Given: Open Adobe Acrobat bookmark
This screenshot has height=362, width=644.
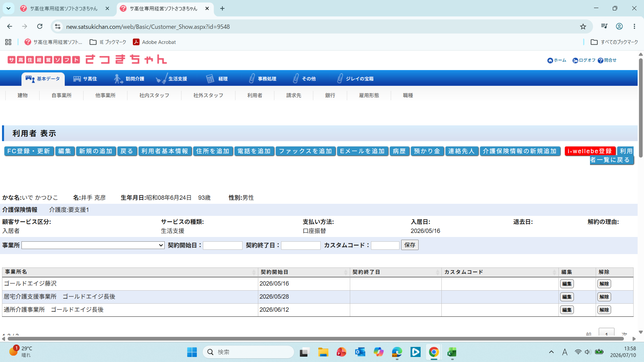Looking at the screenshot, I should (154, 42).
